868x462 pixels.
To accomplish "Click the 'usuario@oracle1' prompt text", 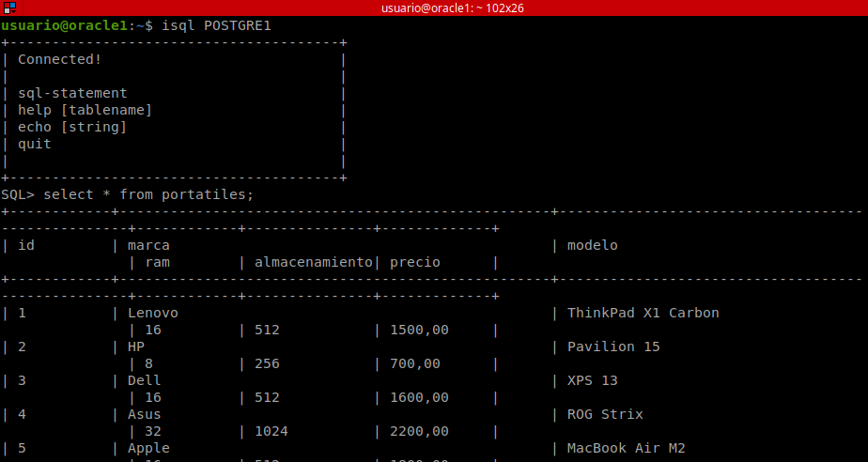I will pyautogui.click(x=65, y=26).
